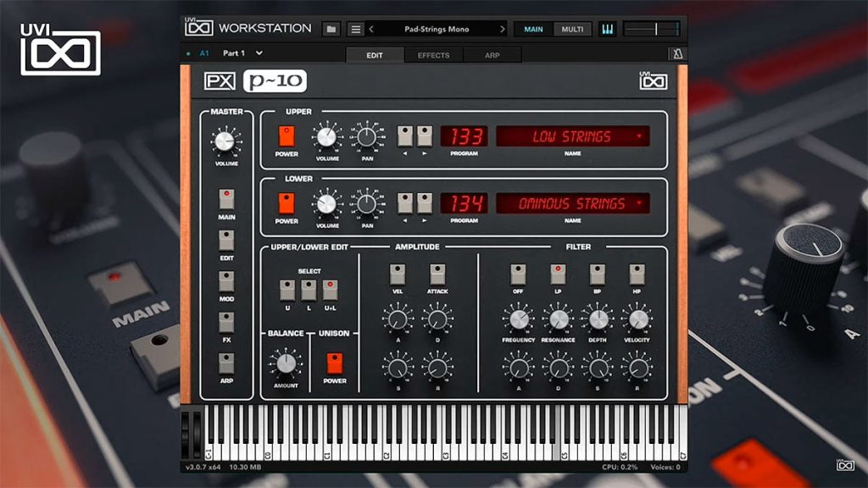Step Lower program backward with left arrow button

(405, 203)
